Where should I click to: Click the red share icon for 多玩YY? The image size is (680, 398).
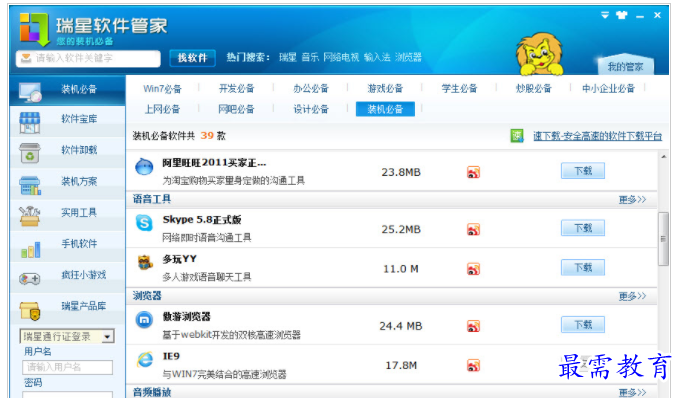(x=473, y=269)
